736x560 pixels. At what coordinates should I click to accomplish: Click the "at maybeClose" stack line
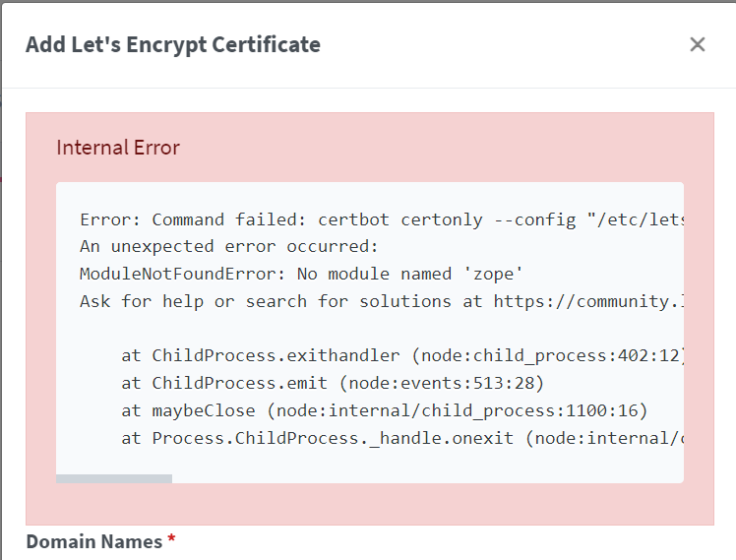tap(197, 410)
